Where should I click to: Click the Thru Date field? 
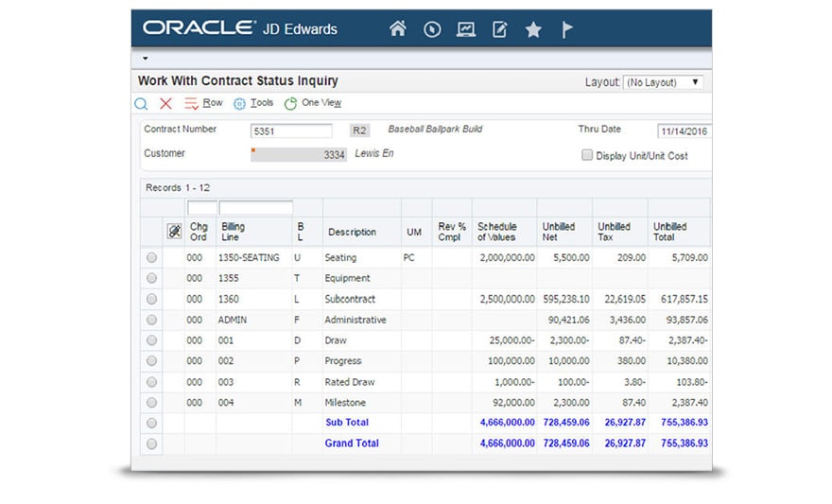click(683, 131)
